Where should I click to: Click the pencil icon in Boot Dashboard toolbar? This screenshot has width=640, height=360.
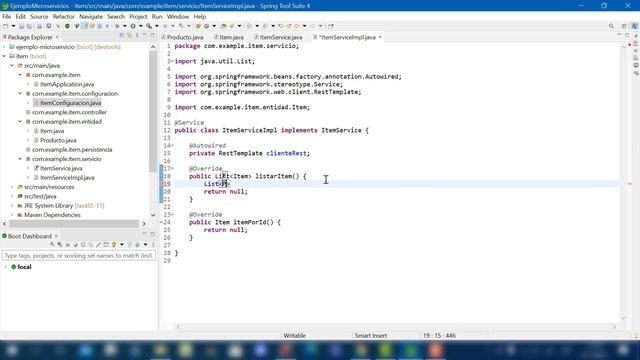98,244
